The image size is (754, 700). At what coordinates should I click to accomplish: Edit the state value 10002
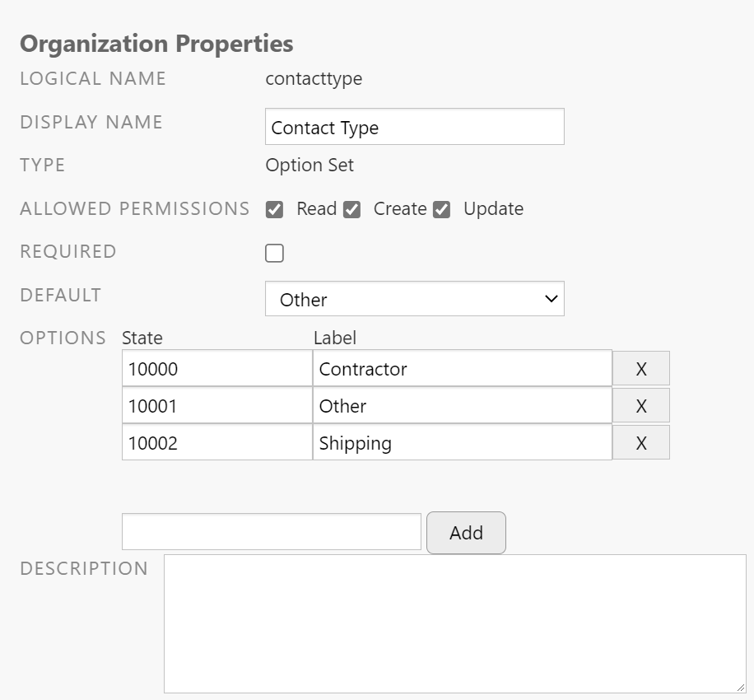pyautogui.click(x=217, y=442)
